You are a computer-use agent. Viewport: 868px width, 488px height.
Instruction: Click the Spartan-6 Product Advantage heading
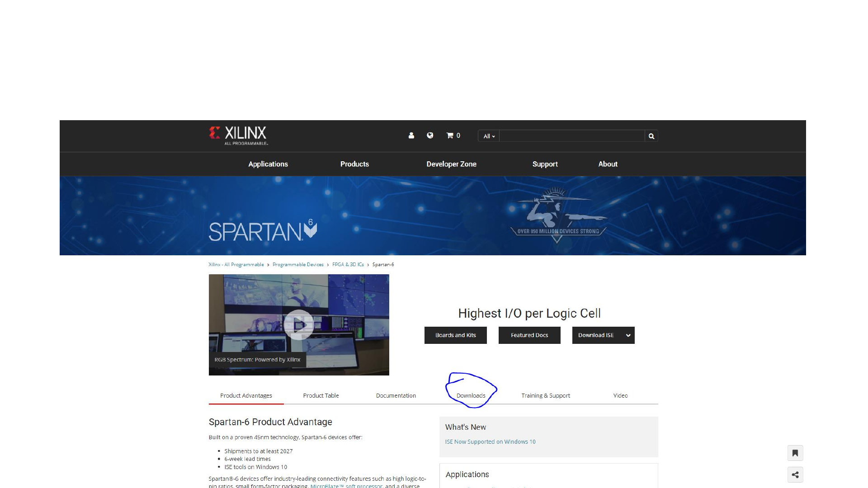pyautogui.click(x=270, y=422)
